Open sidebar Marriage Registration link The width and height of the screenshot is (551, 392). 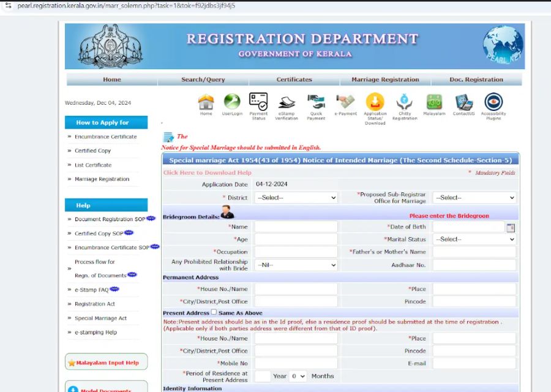(x=102, y=179)
